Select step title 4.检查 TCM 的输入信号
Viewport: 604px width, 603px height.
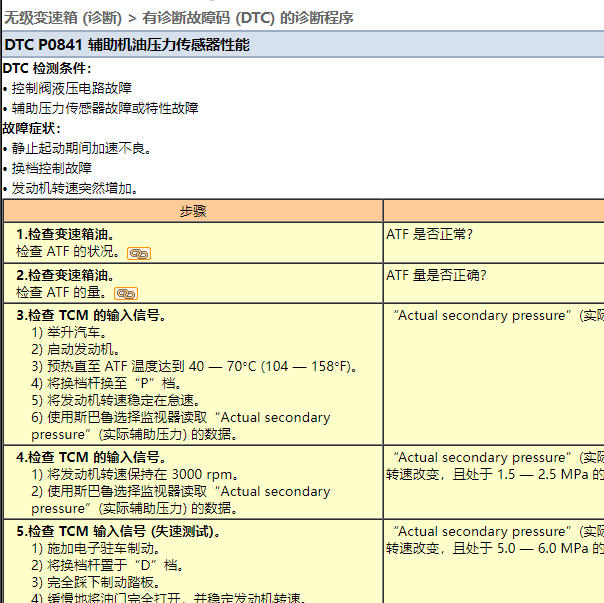[x=91, y=457]
